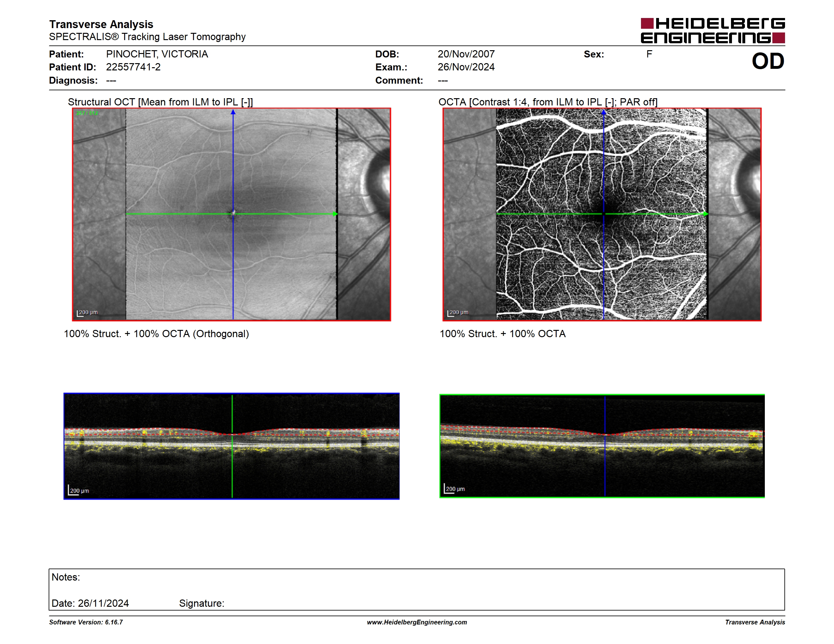Click the Sex value F
This screenshot has width=834, height=644.
[x=649, y=54]
